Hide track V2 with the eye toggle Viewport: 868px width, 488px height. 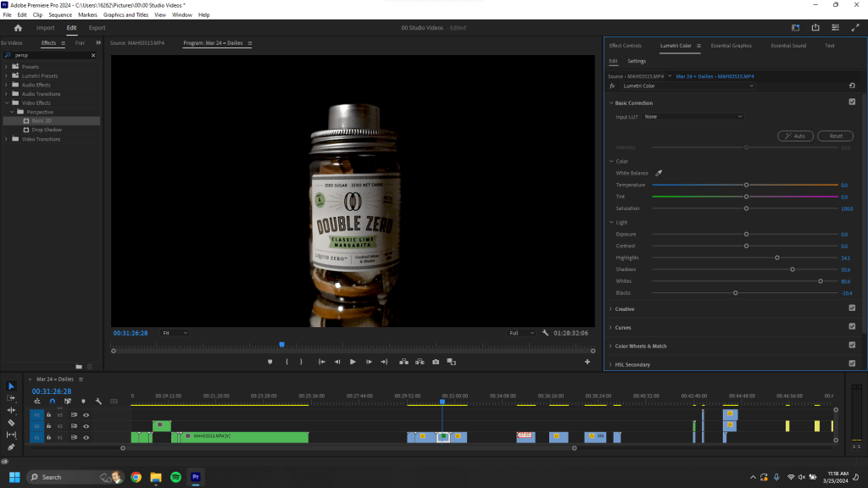[x=86, y=426]
